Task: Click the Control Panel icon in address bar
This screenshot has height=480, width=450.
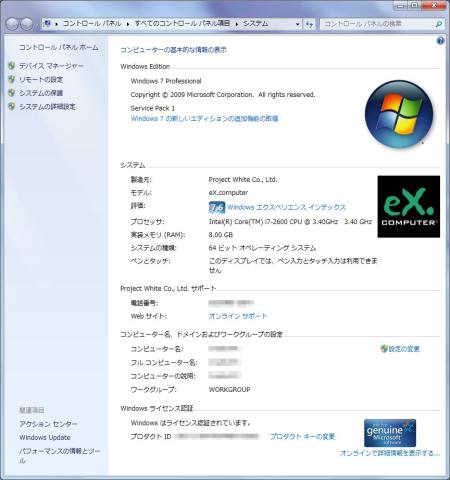Action: (48, 24)
